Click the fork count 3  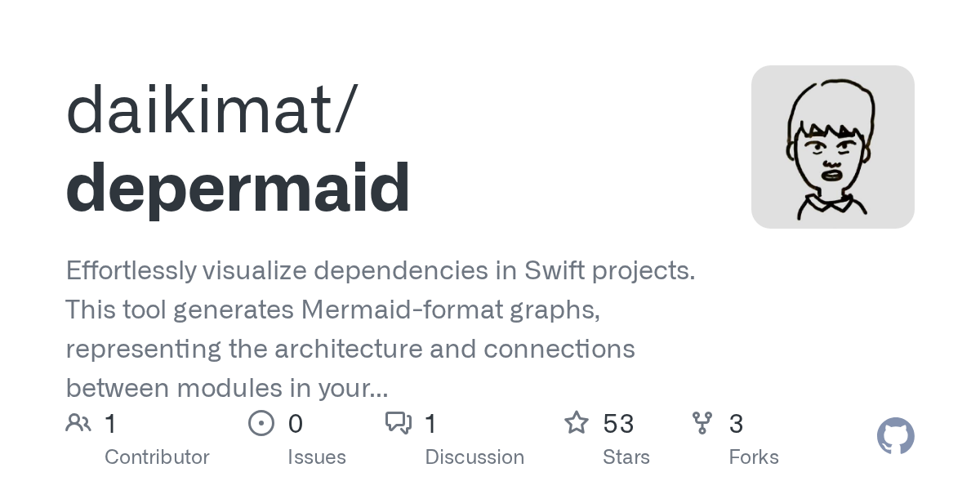tap(736, 424)
